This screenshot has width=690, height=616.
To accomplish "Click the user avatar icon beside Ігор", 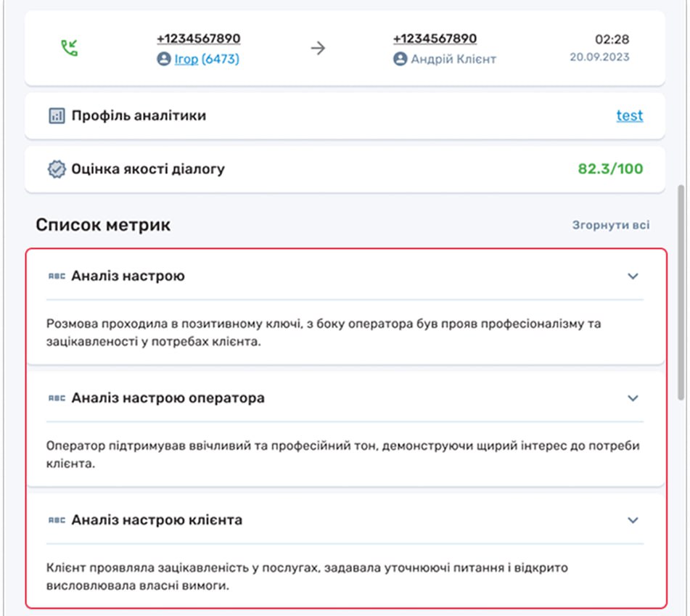I will (164, 59).
